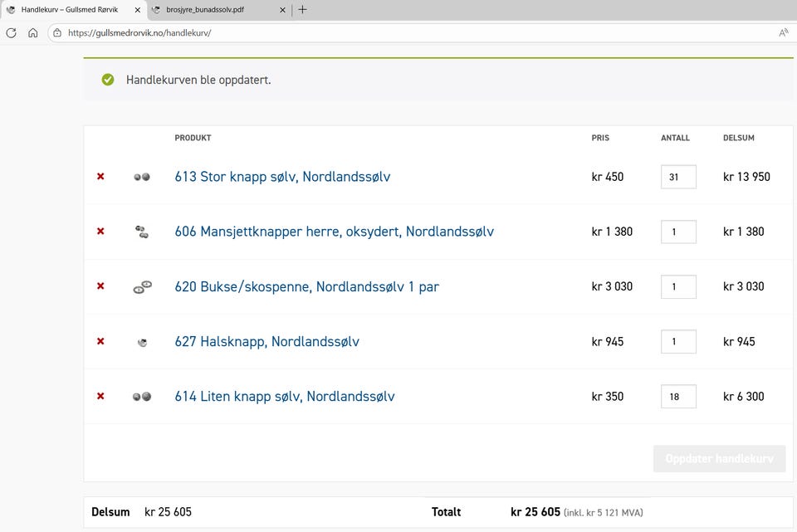Select row subtotal 'kr 3 030' for 620 Bukse/skospenne
797x532 pixels.
pos(744,286)
